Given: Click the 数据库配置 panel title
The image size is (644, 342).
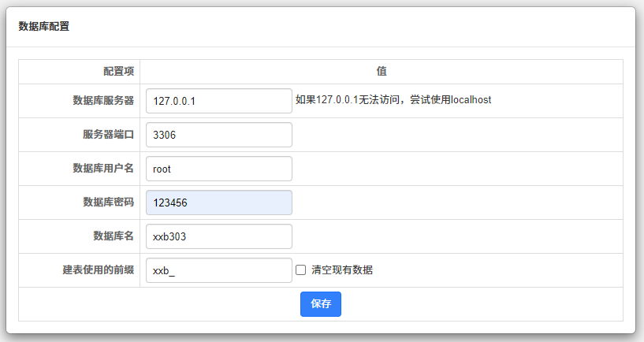Looking at the screenshot, I should click(x=44, y=27).
